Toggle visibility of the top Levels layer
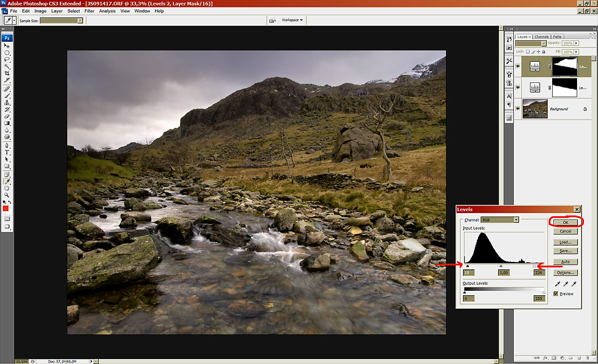 pos(519,66)
